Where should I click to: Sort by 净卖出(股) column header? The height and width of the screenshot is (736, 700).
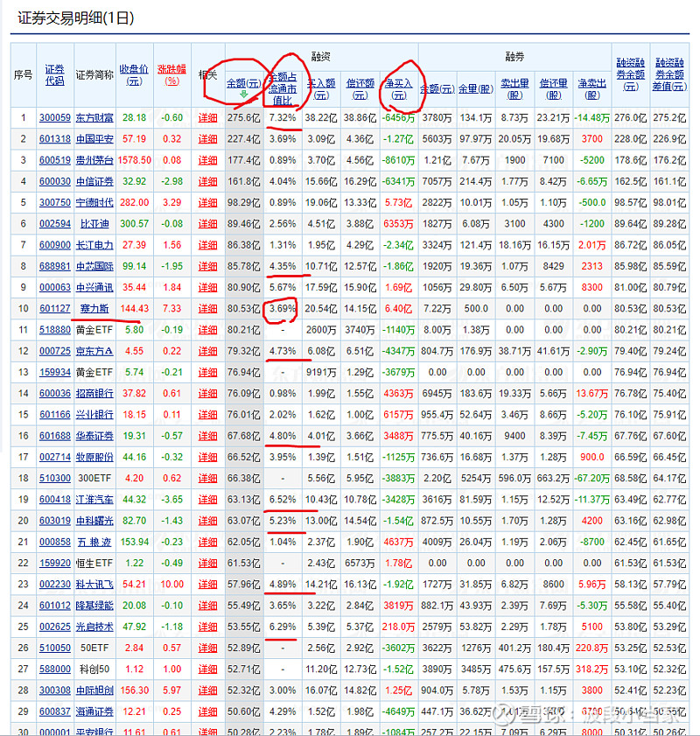[592, 88]
